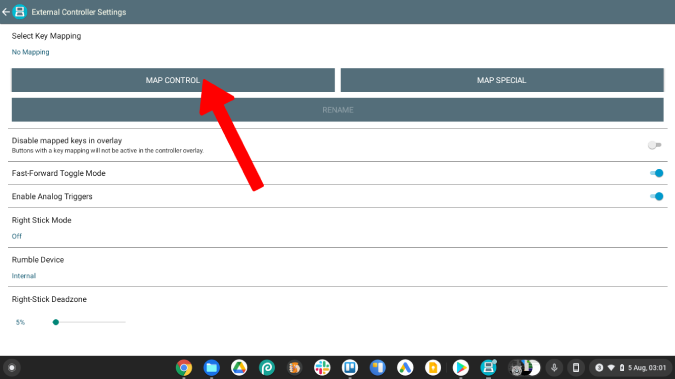Click the Right-Stick Deadzone slider handle
This screenshot has height=379, width=675.
56,322
